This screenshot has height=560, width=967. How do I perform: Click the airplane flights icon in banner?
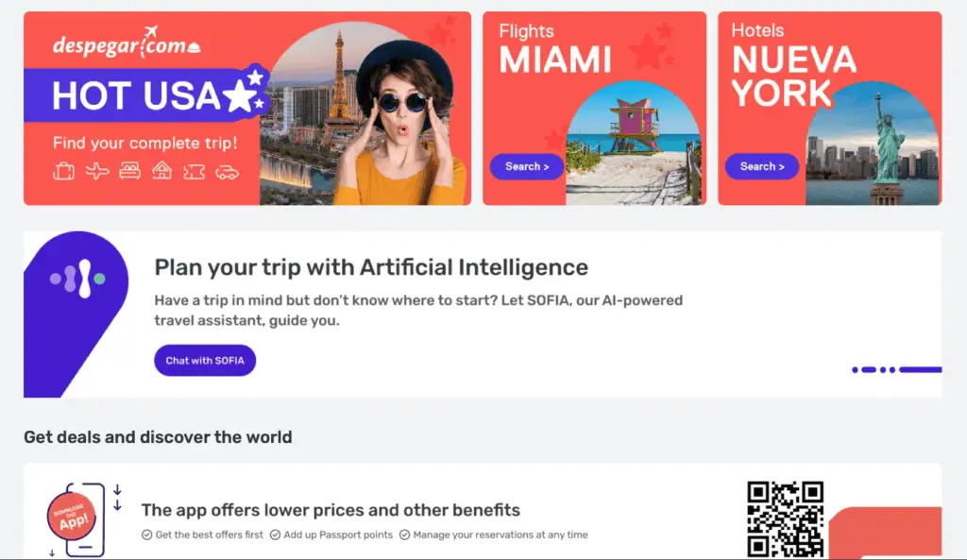pos(97,171)
